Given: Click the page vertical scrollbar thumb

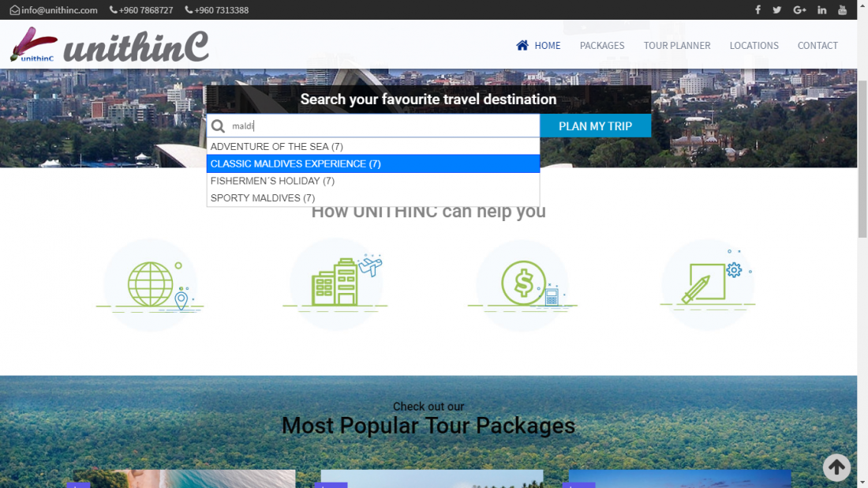Looking at the screenshot, I should point(862,160).
